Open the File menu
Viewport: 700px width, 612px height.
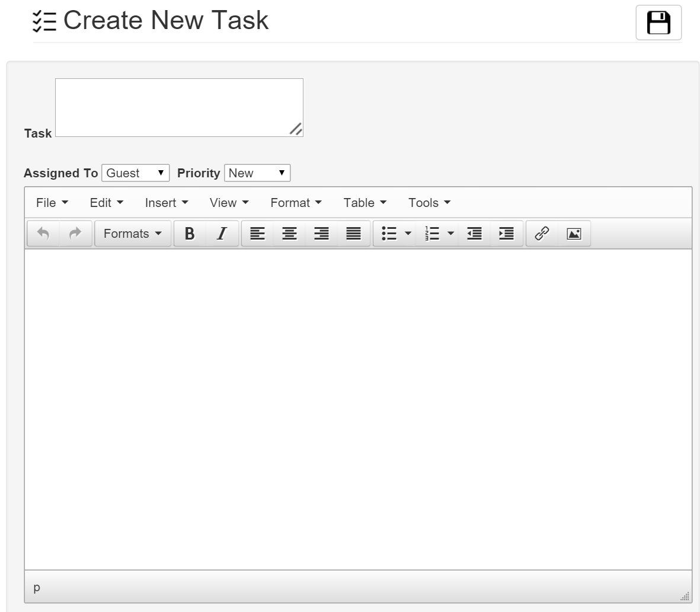pos(52,203)
